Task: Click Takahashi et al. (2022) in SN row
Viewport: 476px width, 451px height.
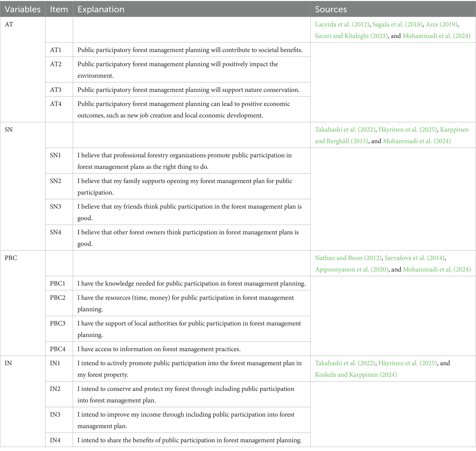Action: pyautogui.click(x=345, y=130)
